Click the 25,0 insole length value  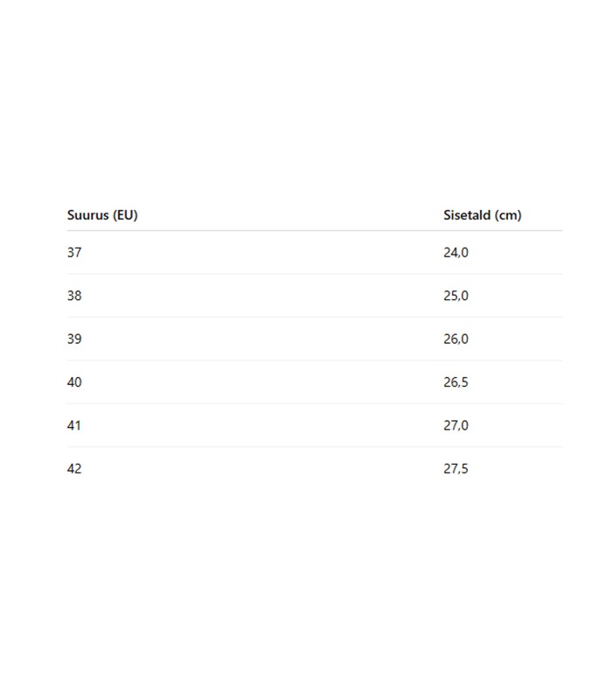[456, 296]
